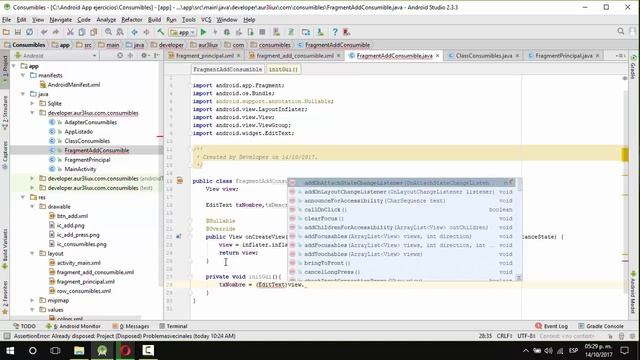
Task: Expand the Sqlite package
Action: [32, 103]
